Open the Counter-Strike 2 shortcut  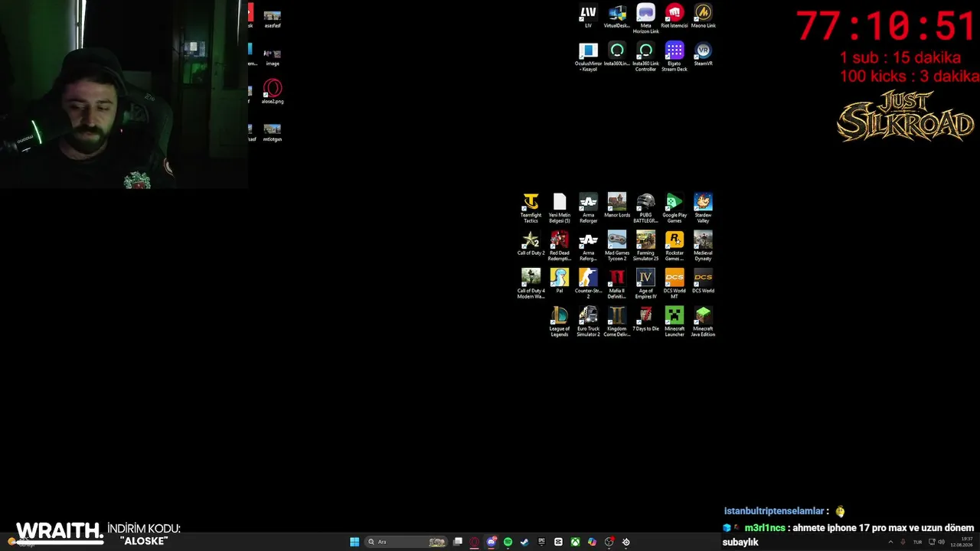(x=588, y=283)
